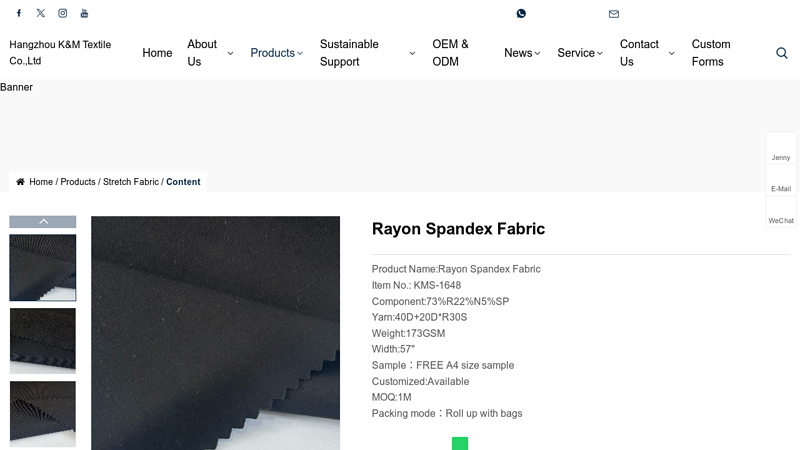Open the Instagram social icon
The image size is (800, 450).
[62, 13]
